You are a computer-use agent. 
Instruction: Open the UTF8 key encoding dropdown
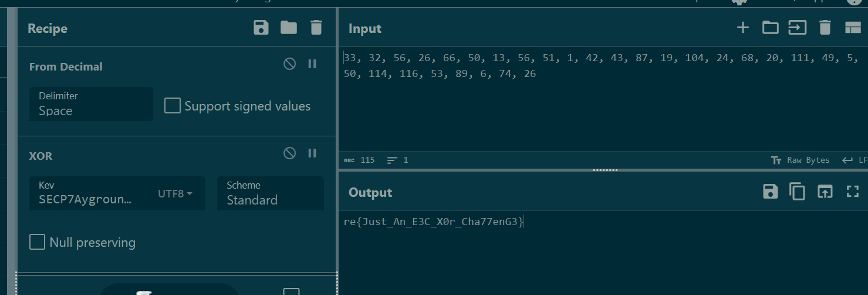(175, 193)
